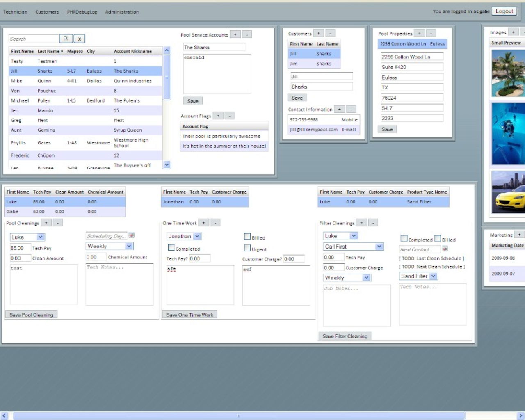
Task: Clear search with the x button
Action: [79, 39]
